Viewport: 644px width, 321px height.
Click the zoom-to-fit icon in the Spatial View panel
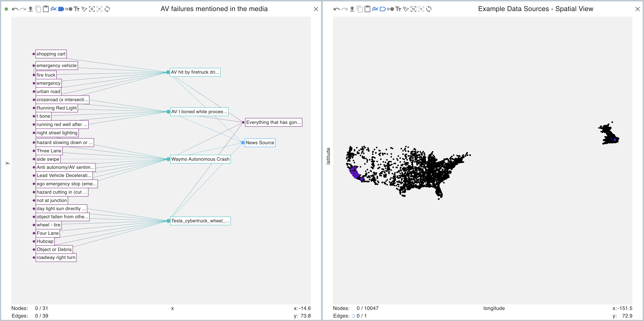pos(414,9)
